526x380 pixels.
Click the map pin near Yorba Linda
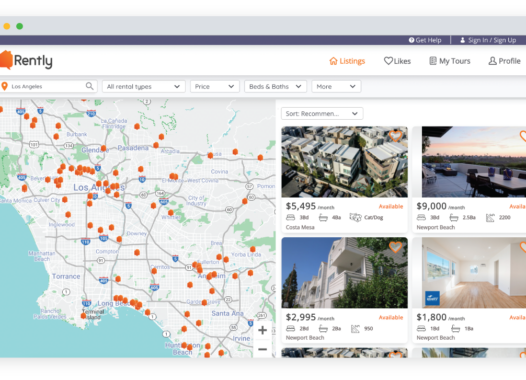point(253,249)
